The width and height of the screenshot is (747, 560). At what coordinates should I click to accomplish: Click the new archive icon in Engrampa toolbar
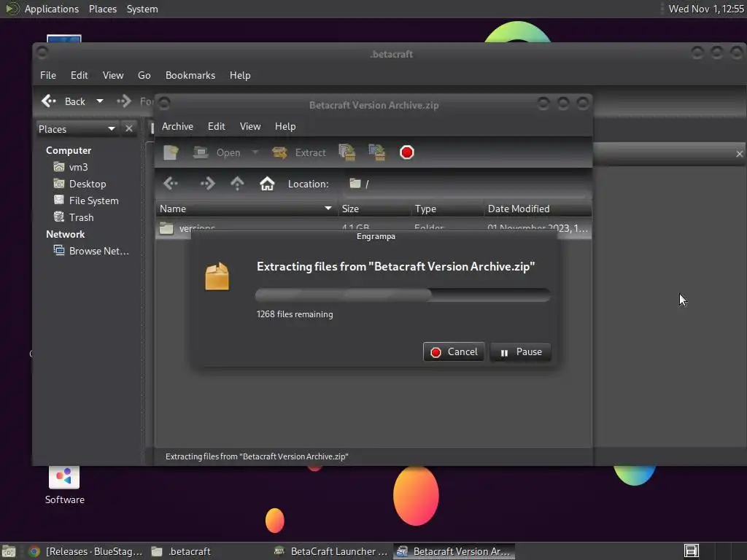171,152
